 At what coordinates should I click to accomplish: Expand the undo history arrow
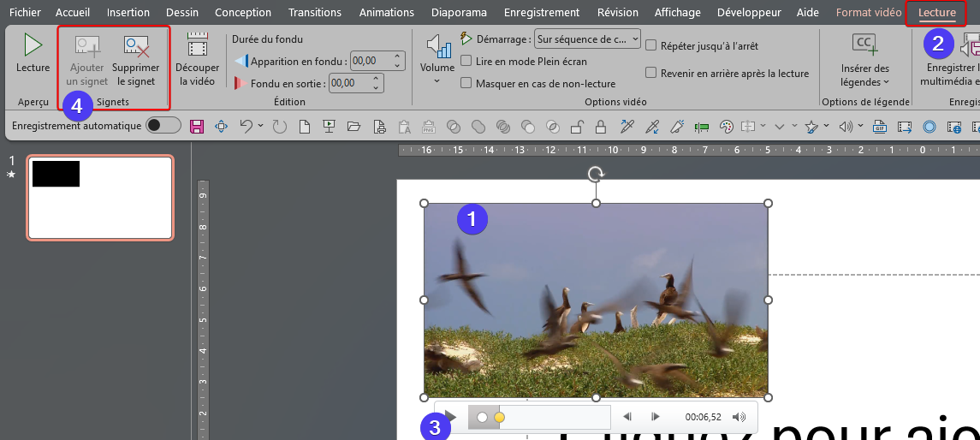click(260, 127)
